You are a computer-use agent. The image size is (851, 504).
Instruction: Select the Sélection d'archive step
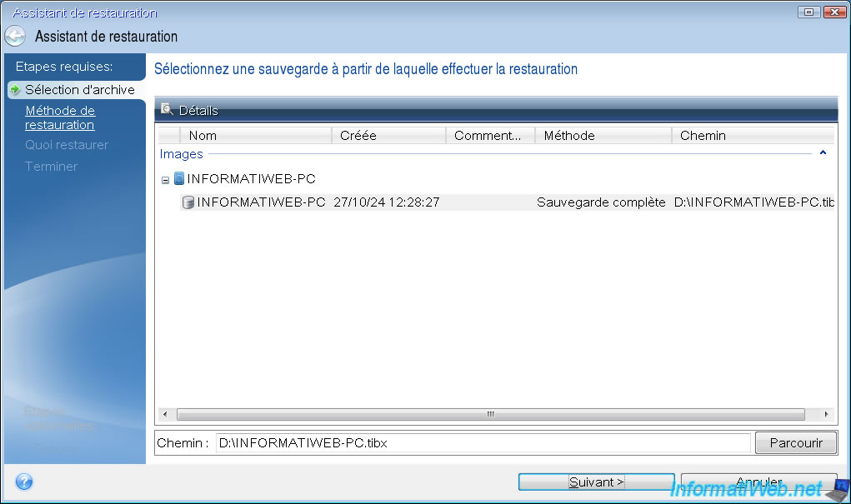point(79,90)
